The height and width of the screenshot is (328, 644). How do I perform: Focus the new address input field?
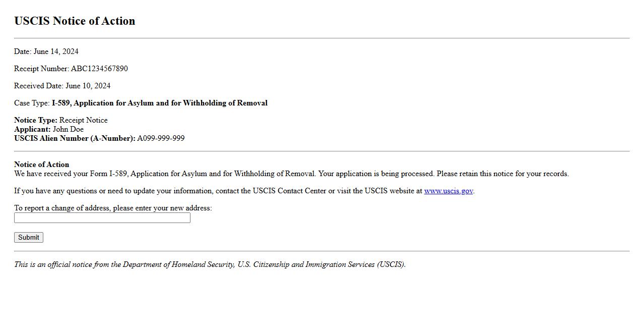[x=102, y=218]
